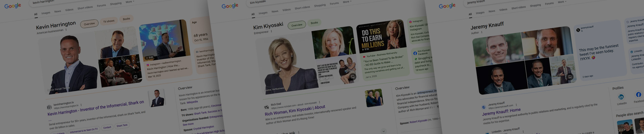Screen dimensions: 644x134
Task: Select Overview chip under Kevin Harrington
Action: coord(89,24)
